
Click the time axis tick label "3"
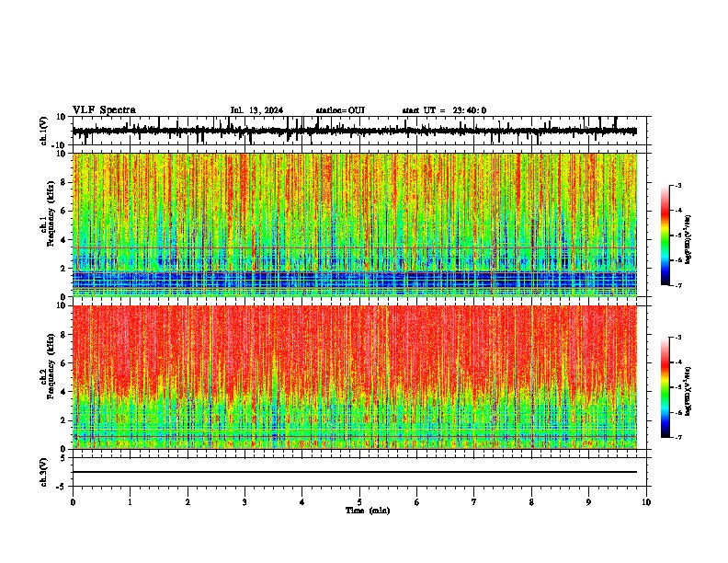[245, 502]
